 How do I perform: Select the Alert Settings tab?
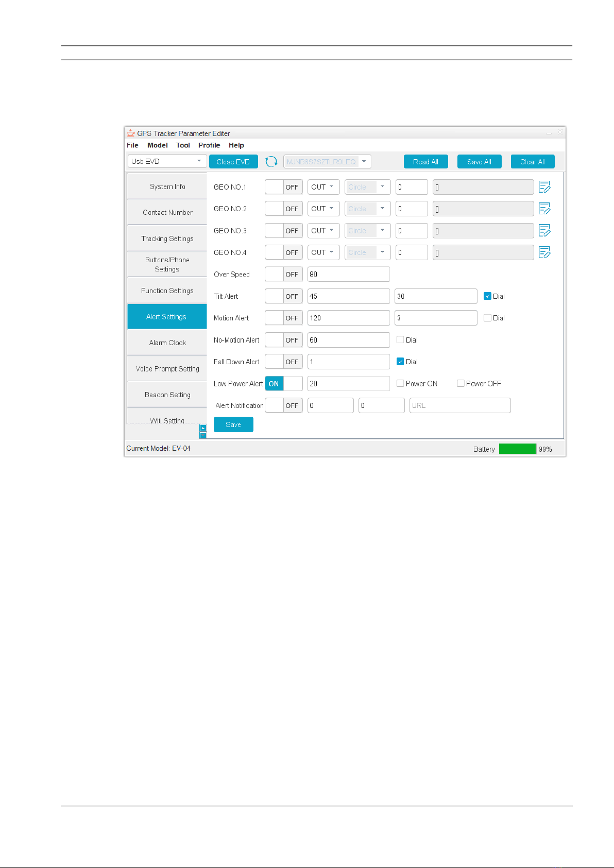click(167, 316)
